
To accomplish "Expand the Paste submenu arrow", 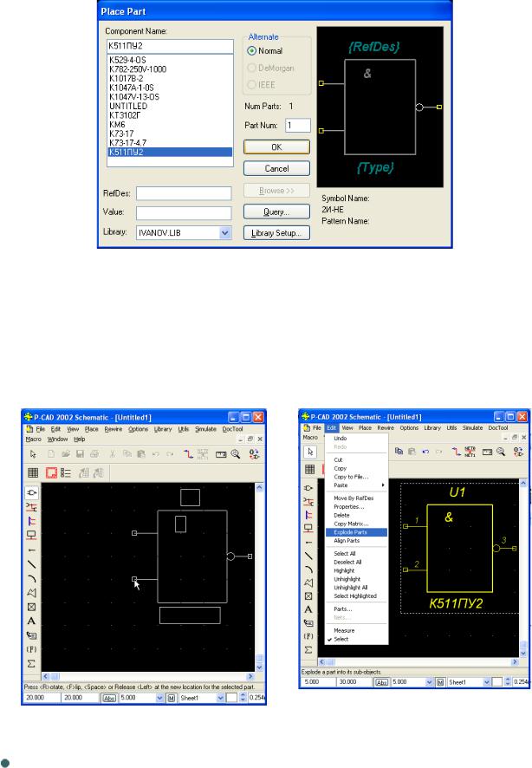I will [x=383, y=485].
